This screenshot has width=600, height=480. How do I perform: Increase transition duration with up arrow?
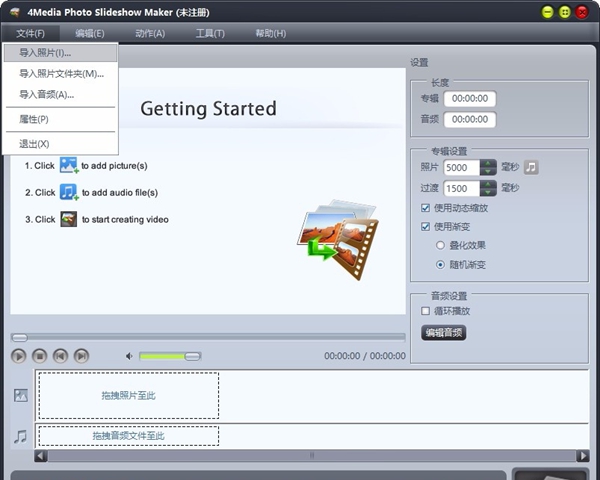(488, 184)
